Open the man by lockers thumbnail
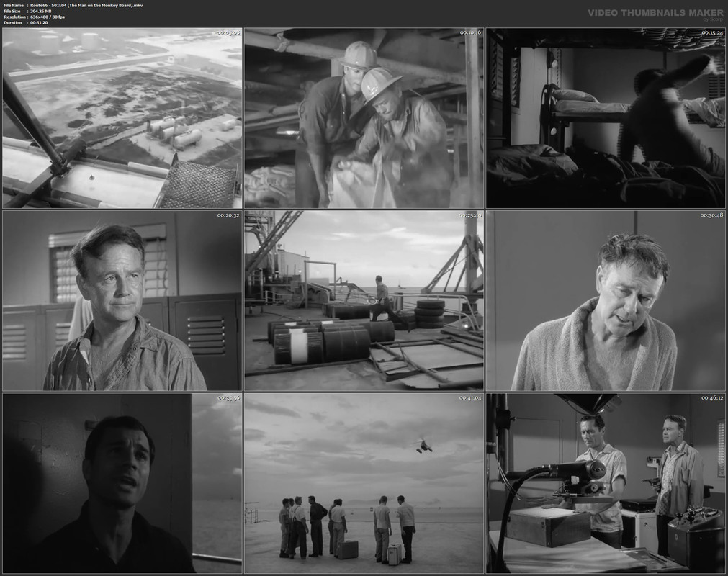 122,301
